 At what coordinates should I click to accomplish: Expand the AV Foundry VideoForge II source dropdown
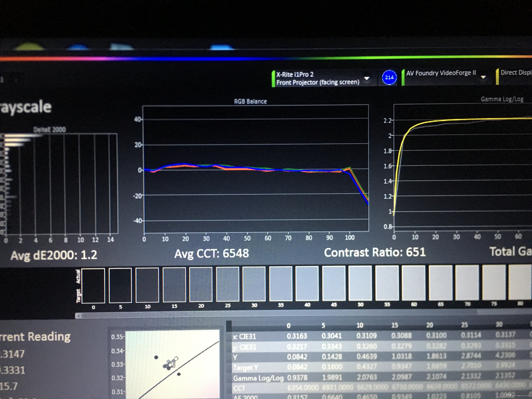(x=483, y=77)
